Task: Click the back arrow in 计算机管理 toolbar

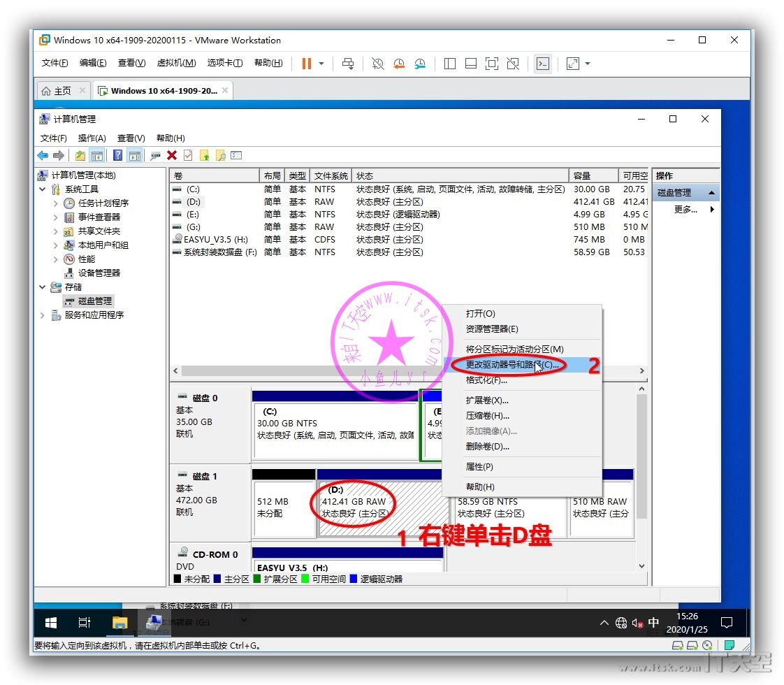Action: 43,155
